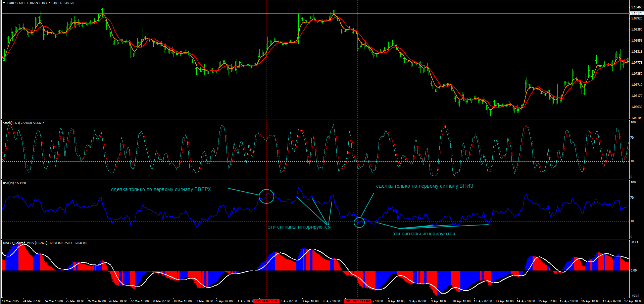Click the 23 Mar 2015 date label
Image resolution: width=644 pixels, height=304 pixels.
click(x=10, y=301)
